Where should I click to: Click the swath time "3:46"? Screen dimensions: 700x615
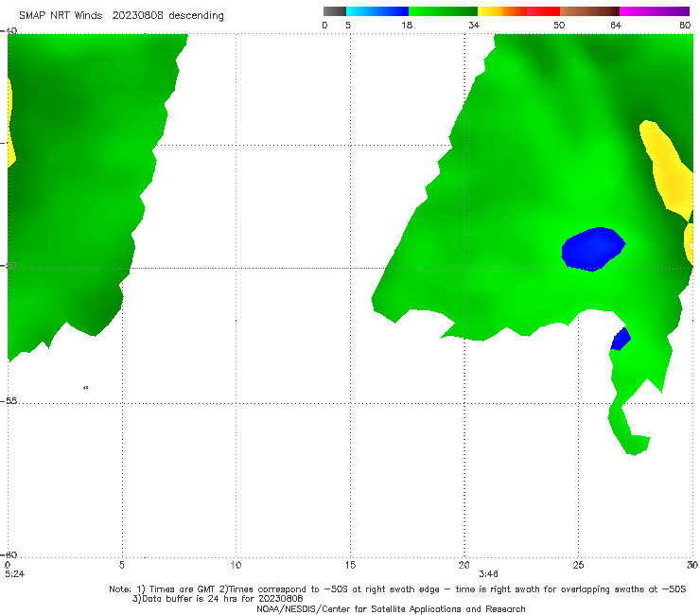coord(488,574)
